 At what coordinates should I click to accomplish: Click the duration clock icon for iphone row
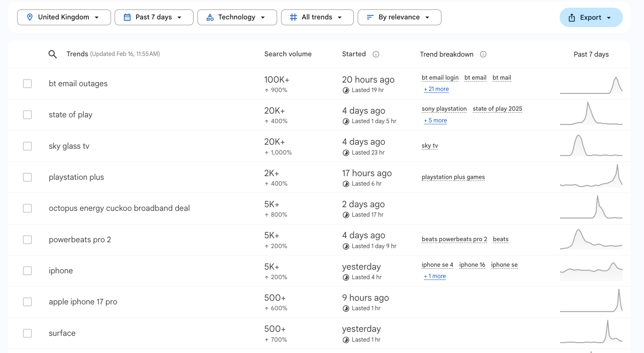(x=346, y=277)
